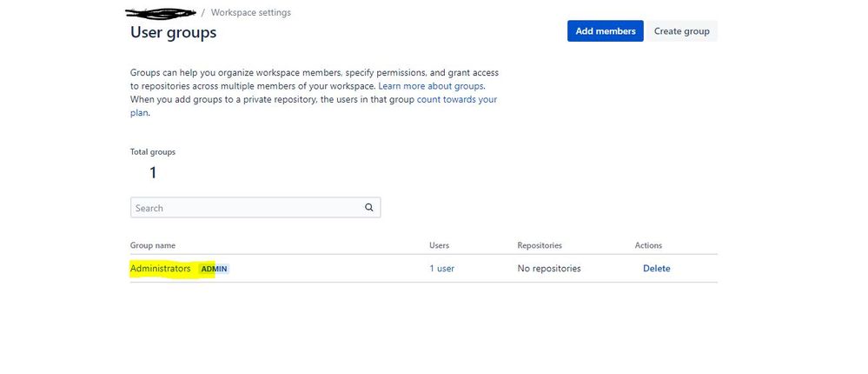Image resolution: width=868 pixels, height=374 pixels.
Task: View the 1 user link
Action: pos(441,269)
